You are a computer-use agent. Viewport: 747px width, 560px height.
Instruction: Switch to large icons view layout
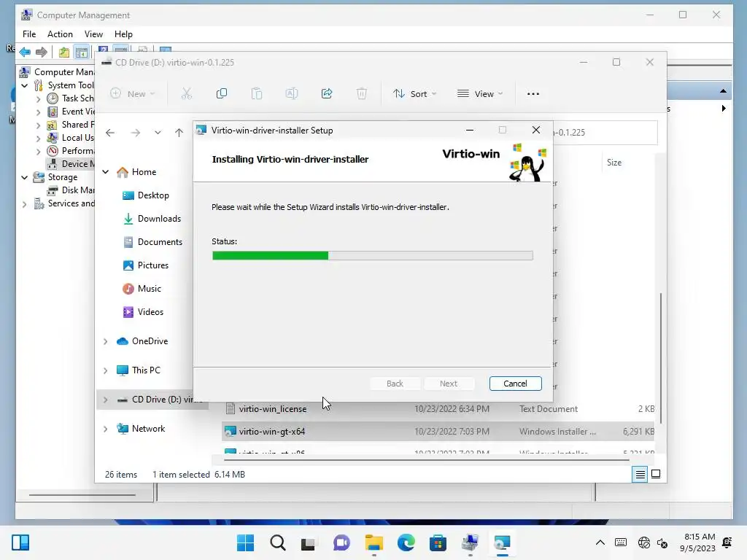pos(656,474)
